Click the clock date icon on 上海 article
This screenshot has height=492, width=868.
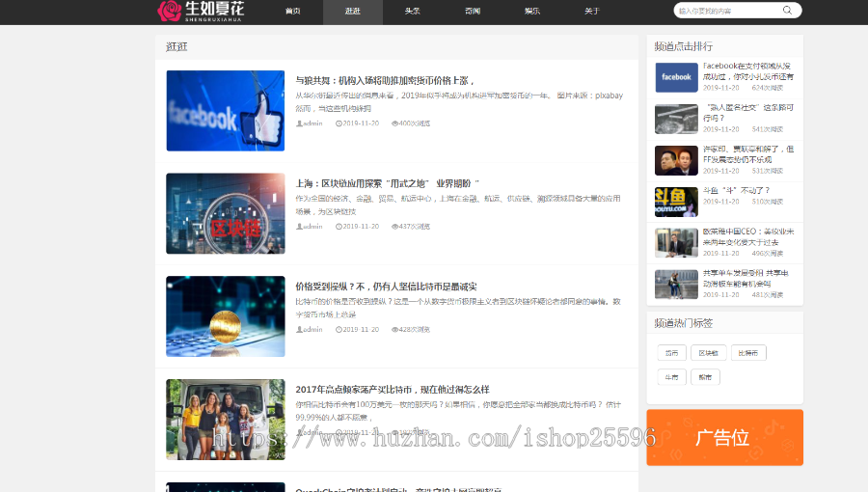point(339,227)
